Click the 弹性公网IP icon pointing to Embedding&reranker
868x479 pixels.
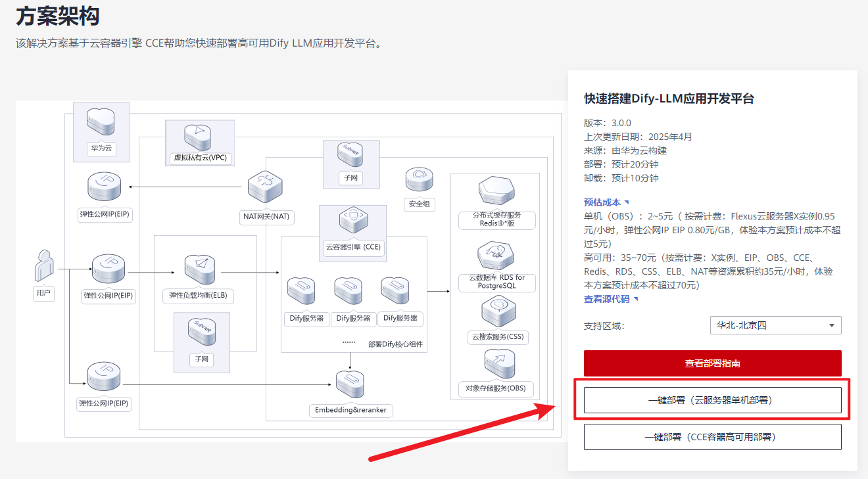(105, 376)
